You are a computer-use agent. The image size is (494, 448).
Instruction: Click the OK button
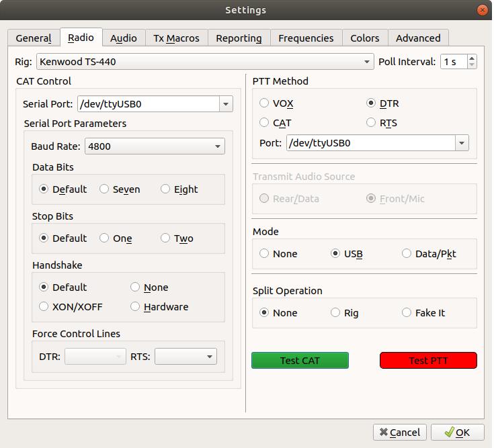click(456, 432)
